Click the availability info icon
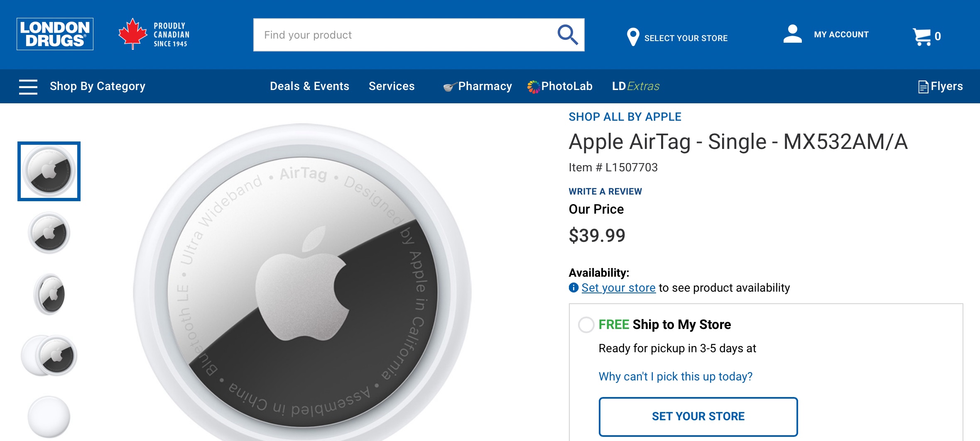Screen dimensions: 980x441 [x=573, y=288]
